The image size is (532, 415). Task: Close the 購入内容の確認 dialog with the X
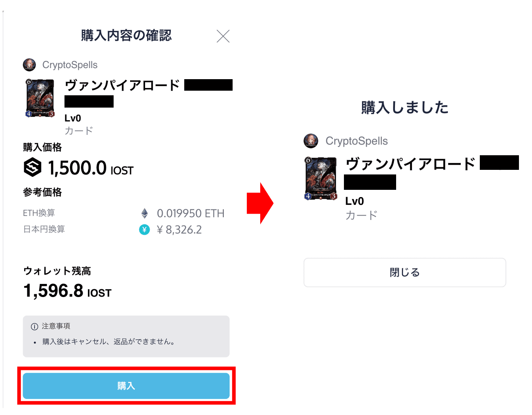[x=223, y=36]
